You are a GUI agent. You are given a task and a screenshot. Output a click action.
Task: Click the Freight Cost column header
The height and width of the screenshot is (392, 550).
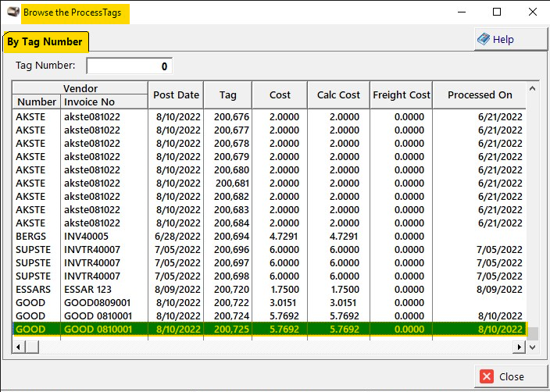point(402,95)
